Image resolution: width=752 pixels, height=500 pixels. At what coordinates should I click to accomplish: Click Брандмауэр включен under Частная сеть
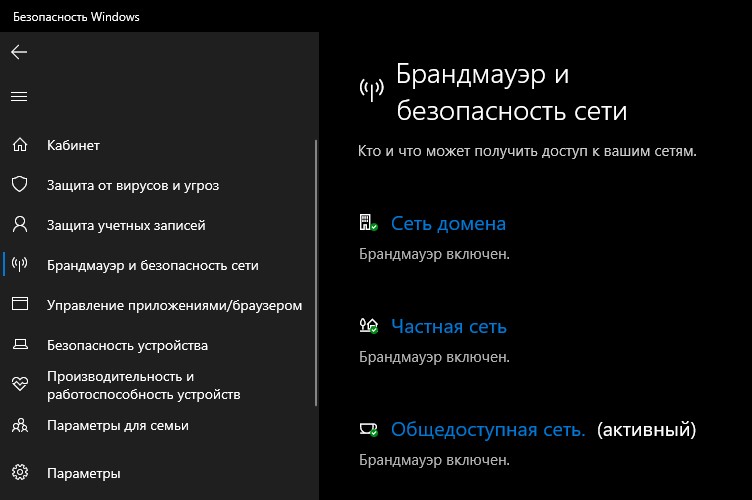[x=435, y=357]
